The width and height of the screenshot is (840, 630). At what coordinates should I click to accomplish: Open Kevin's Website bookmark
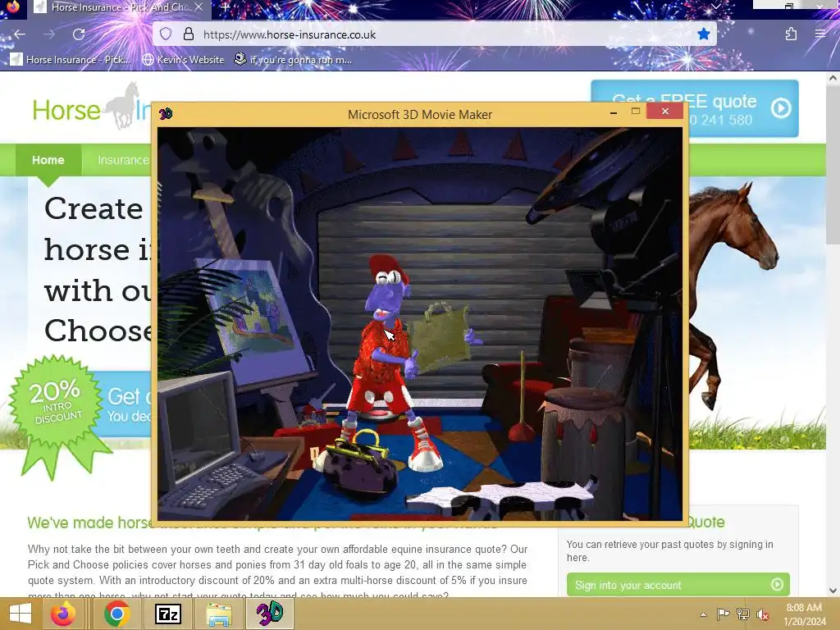[183, 59]
